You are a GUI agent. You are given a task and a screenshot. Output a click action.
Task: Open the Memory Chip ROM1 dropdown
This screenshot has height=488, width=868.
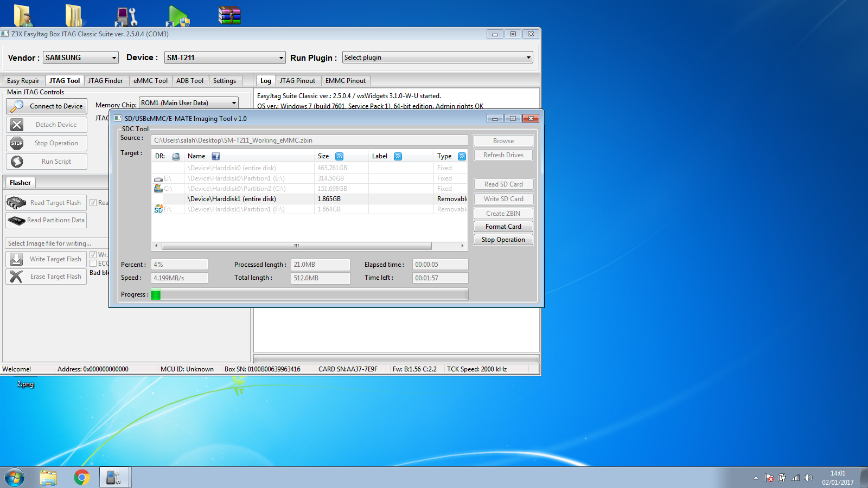click(x=189, y=103)
